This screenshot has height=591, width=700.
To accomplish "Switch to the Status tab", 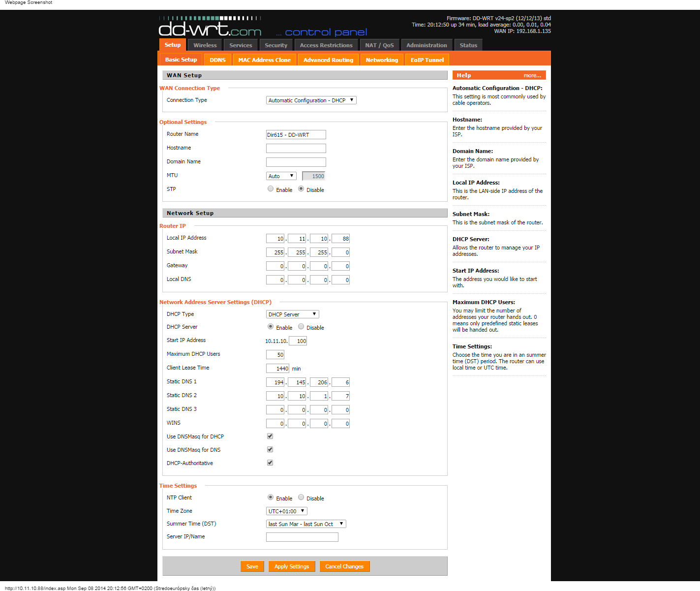I will tap(468, 45).
